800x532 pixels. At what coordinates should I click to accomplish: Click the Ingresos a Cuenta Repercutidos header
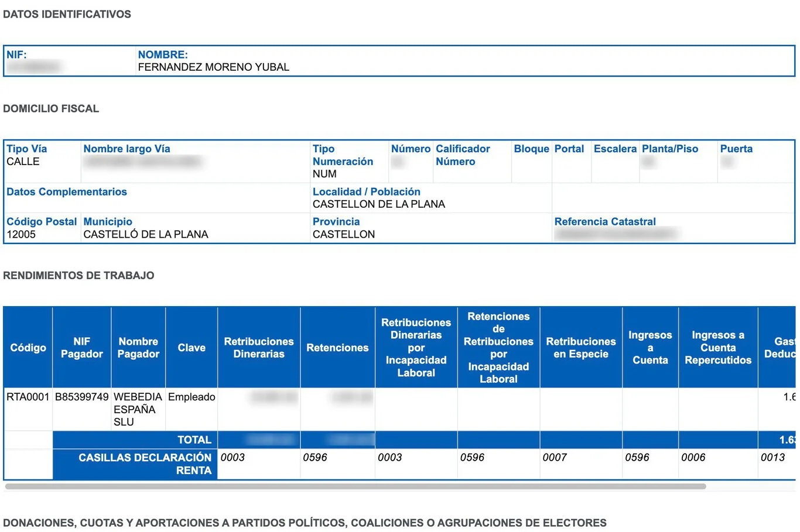pos(718,348)
